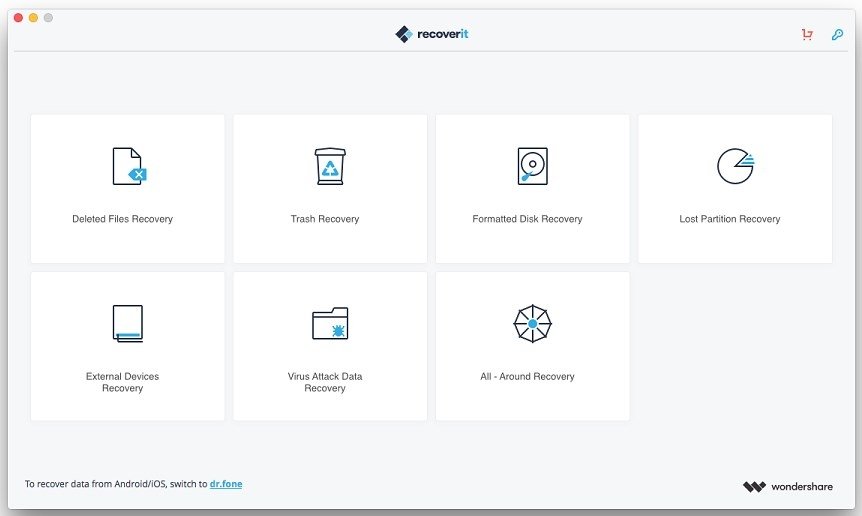Viewport: 862px width, 516px height.
Task: Click the recoverit logo in the header
Action: pos(432,34)
